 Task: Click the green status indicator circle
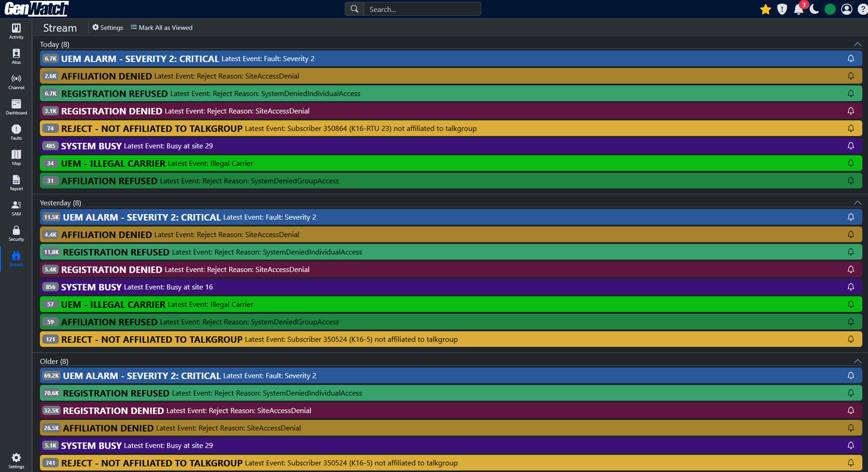point(830,9)
